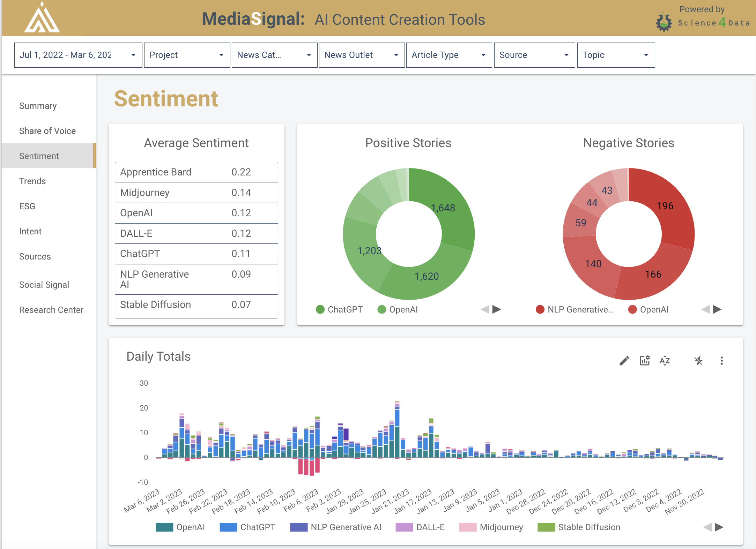Click the Apprentice Bard row in Average Sentiment
The image size is (756, 549).
pos(197,172)
